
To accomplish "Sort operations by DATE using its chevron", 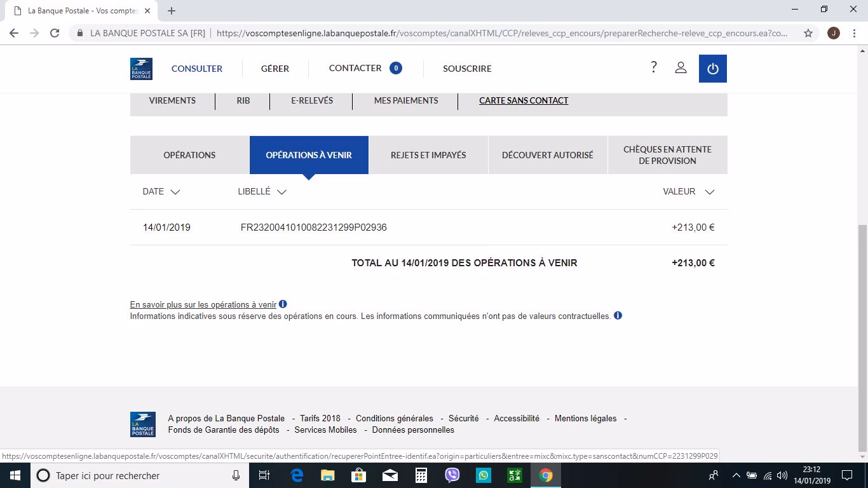I will (175, 192).
